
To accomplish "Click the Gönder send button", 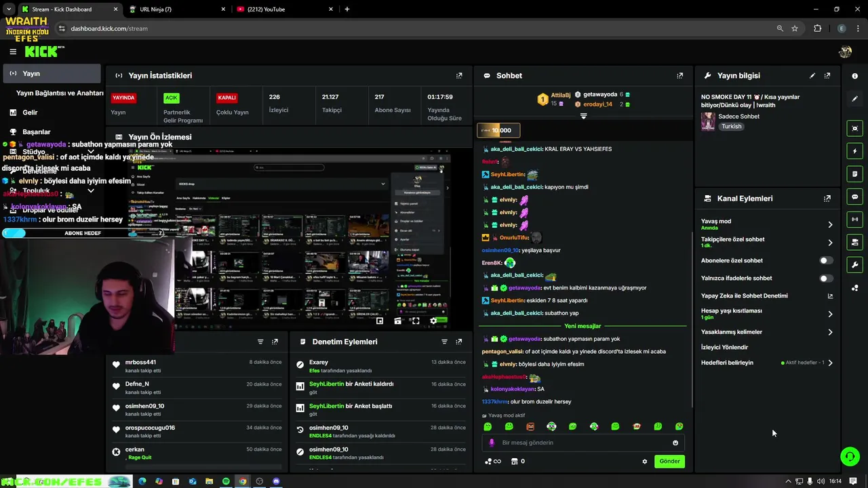I will [x=669, y=462].
